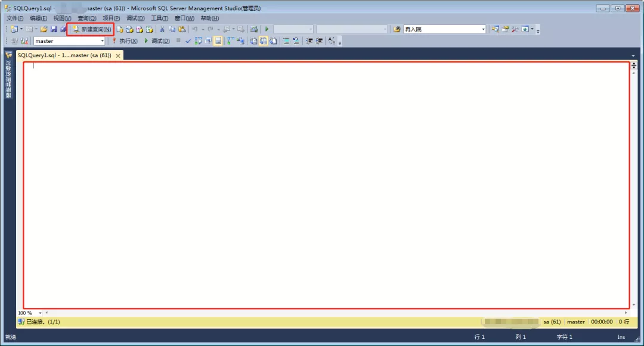Click the Analysis Services DMX Query icon

pos(139,29)
